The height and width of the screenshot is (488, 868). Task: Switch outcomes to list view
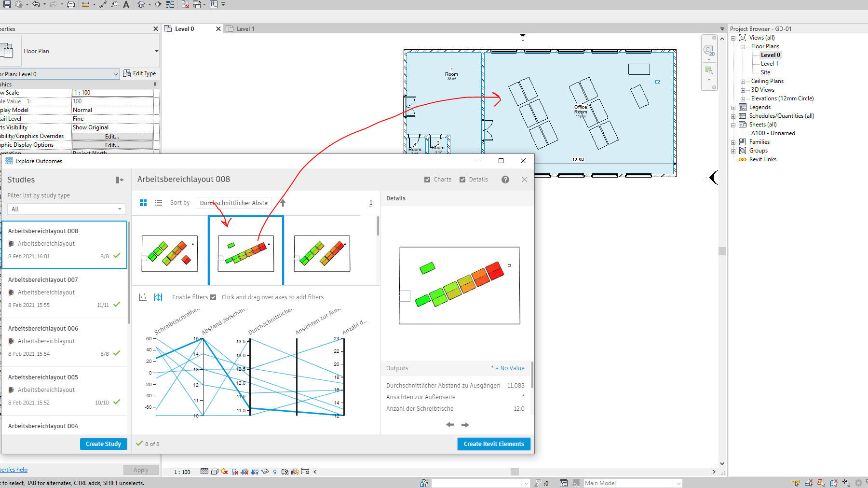click(x=159, y=203)
